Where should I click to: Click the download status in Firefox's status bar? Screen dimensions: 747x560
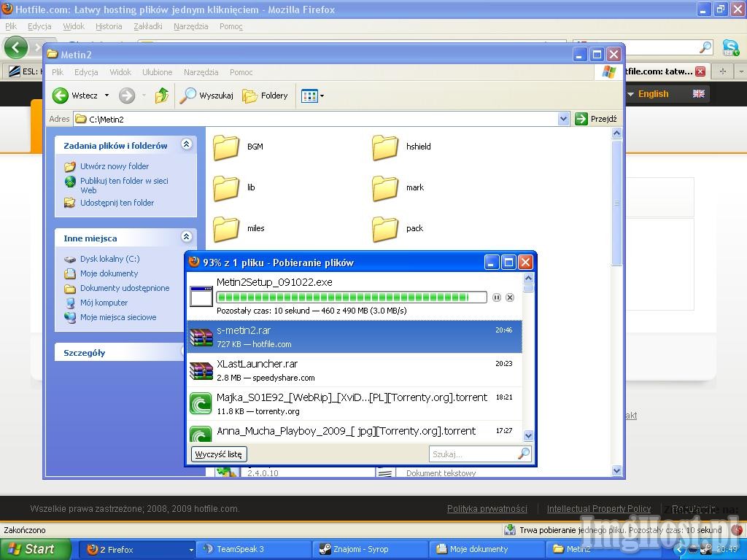pyautogui.click(x=614, y=530)
